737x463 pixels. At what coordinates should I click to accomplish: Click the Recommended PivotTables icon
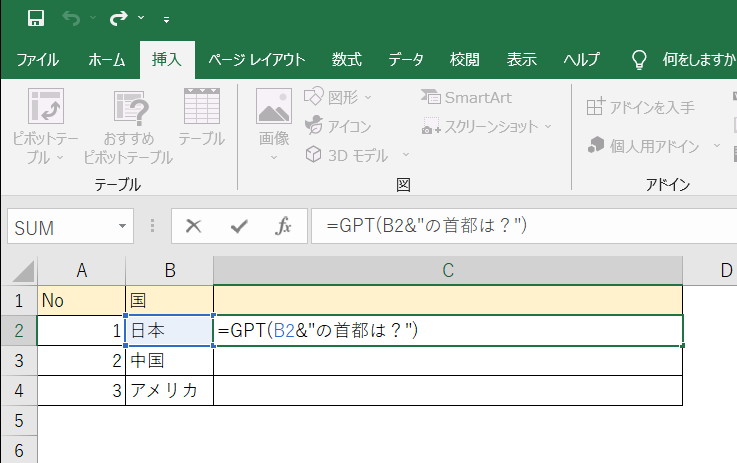pyautogui.click(x=128, y=126)
